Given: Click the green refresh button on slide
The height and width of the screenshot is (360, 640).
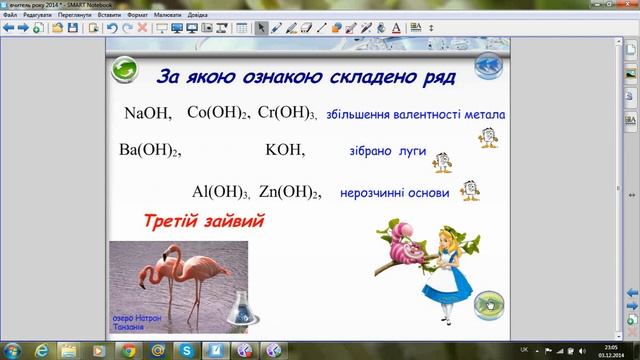Looking at the screenshot, I should [124, 70].
